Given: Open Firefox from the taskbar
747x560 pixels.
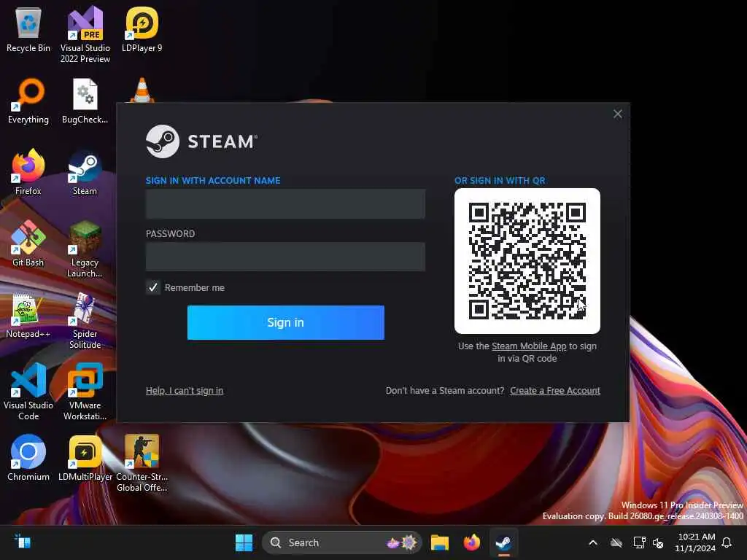Looking at the screenshot, I should (472, 542).
